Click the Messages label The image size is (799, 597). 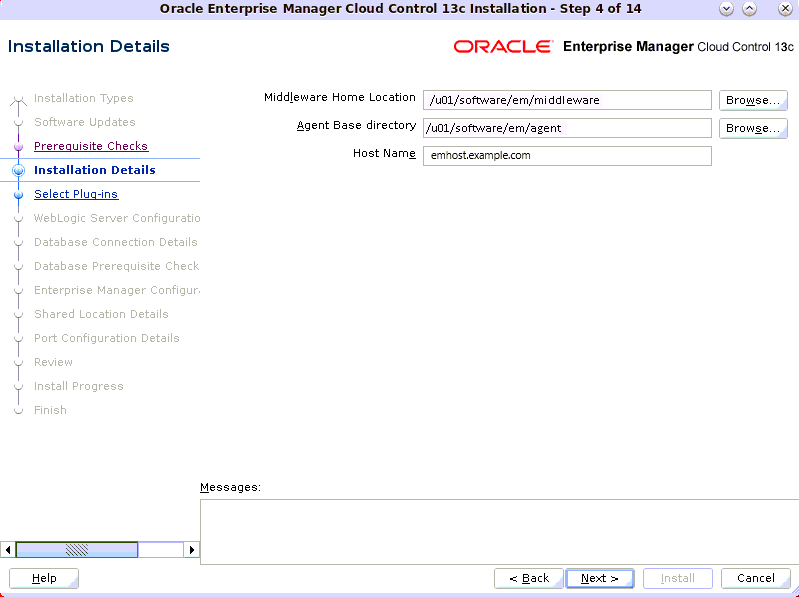230,487
